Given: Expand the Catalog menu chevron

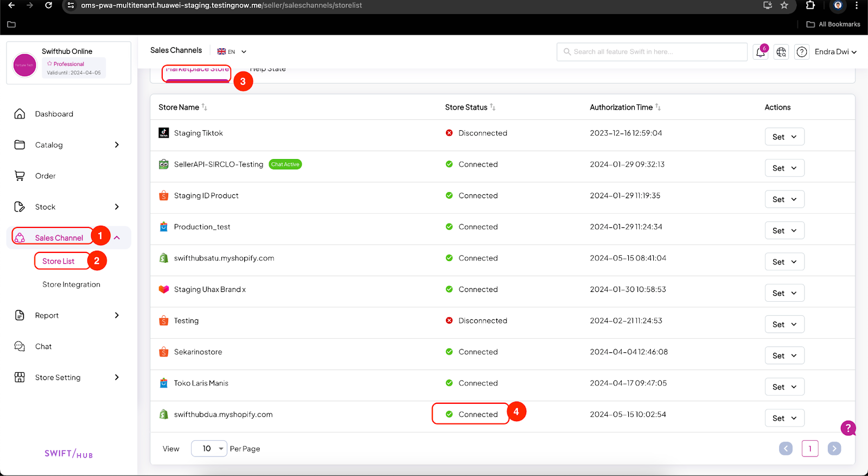Looking at the screenshot, I should (117, 145).
